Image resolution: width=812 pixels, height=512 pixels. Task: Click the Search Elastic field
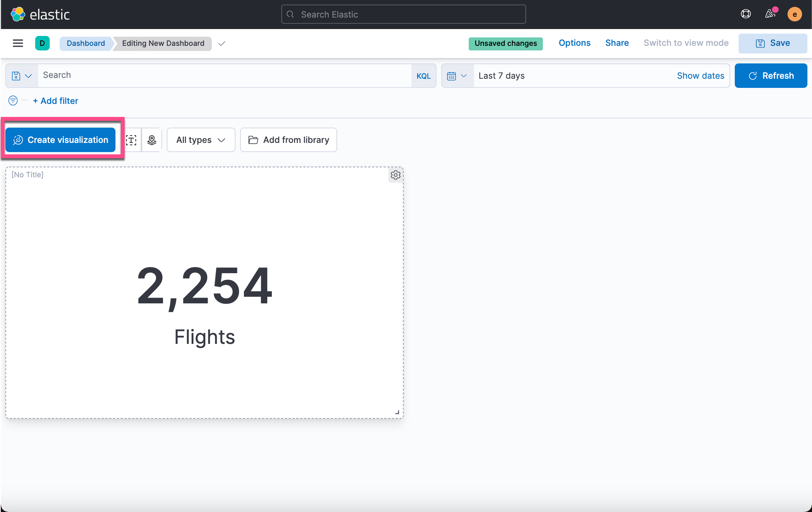tap(403, 15)
